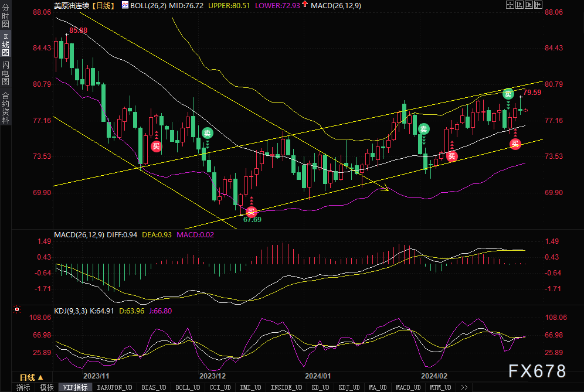Viewport: 584px width, 392px height.
Task: Click the red 买 marker in early February 2024
Action: click(452, 156)
